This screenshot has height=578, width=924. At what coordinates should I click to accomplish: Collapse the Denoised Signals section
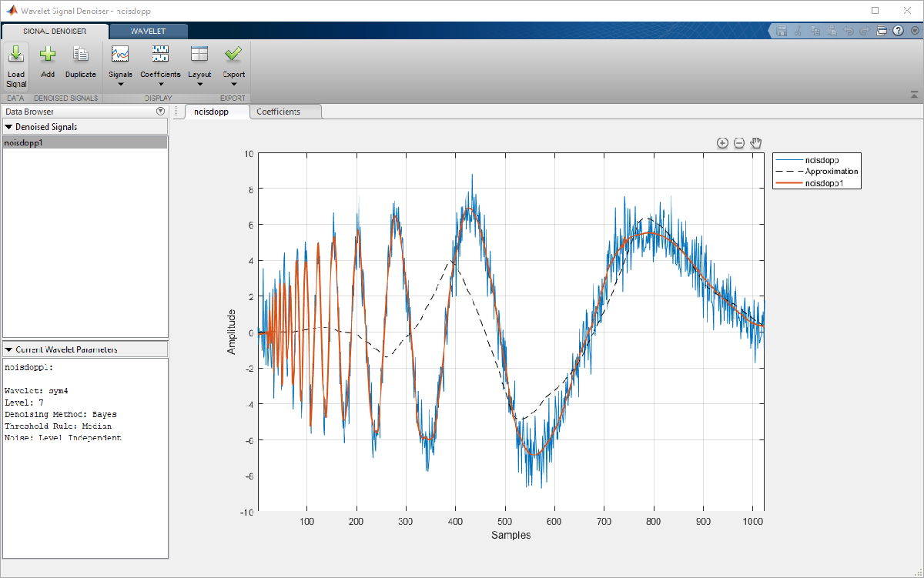pos(9,127)
